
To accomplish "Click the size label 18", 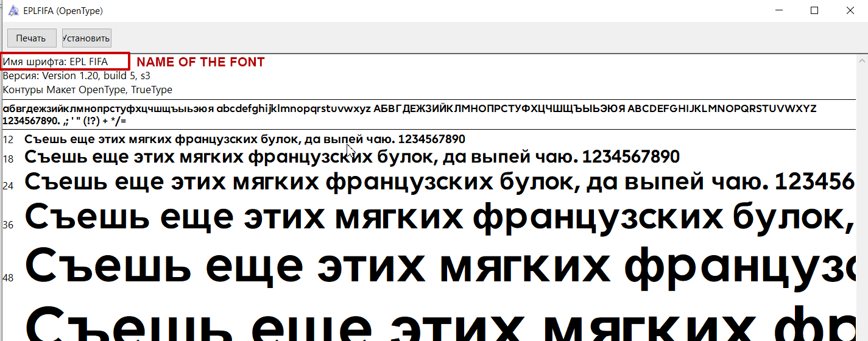I will 8,159.
